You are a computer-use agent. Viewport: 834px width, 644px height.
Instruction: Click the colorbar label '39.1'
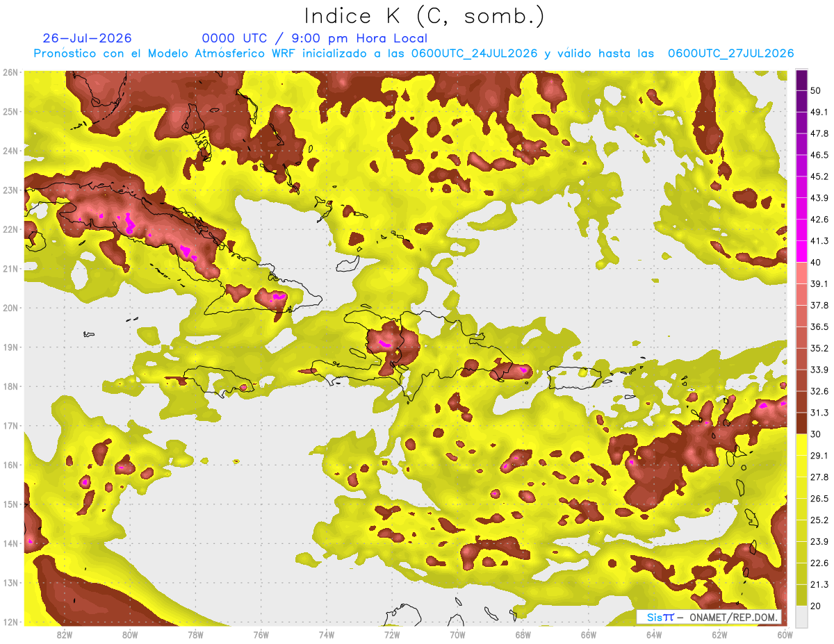point(819,283)
